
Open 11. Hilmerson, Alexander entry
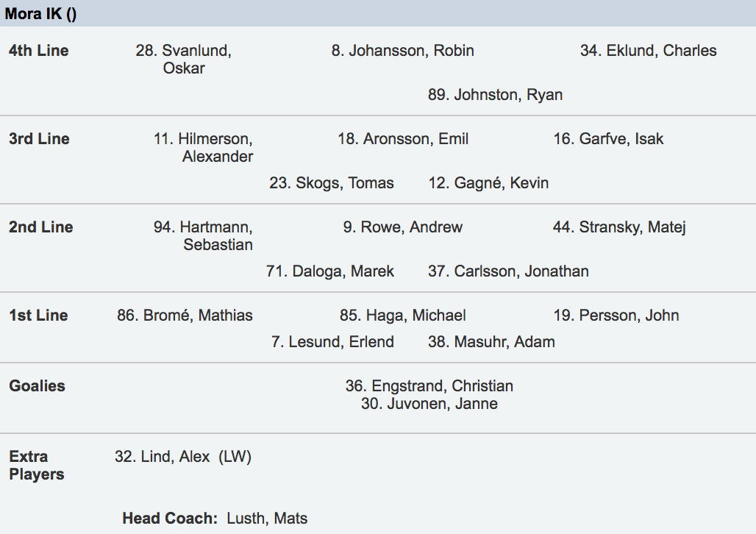(203, 148)
